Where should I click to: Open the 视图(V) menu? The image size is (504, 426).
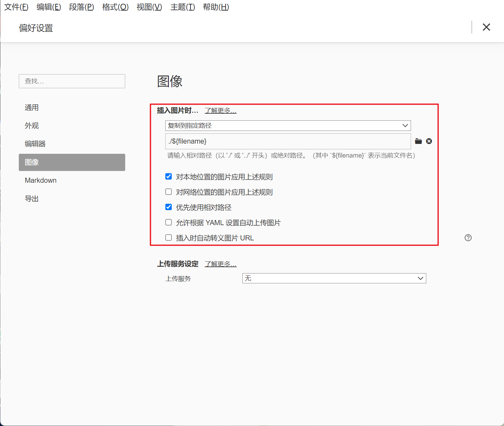149,7
